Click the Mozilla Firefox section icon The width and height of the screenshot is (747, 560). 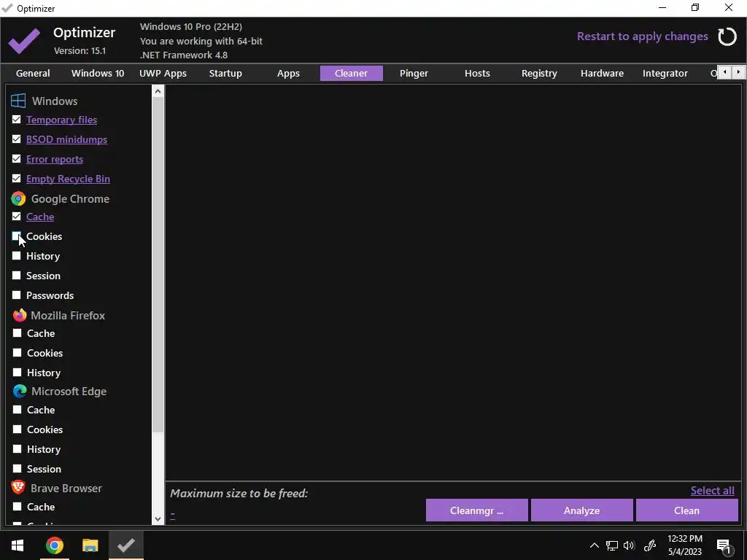20,315
